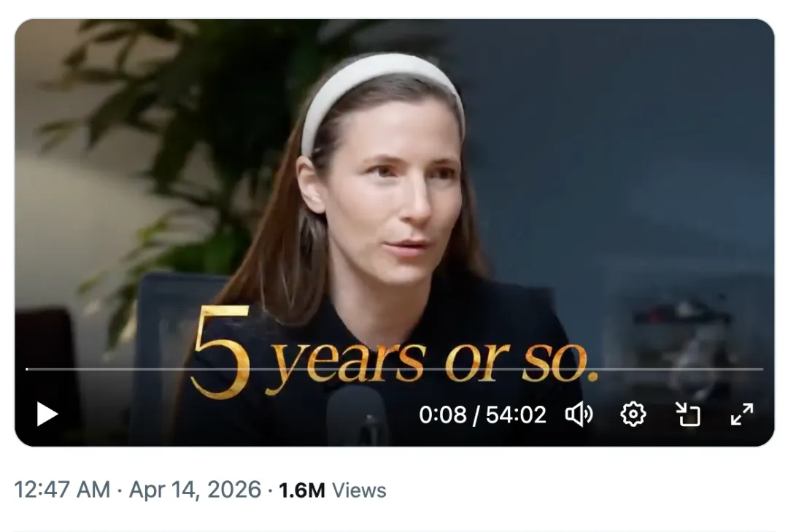Click the microphone at the video's bottom
788x532 pixels.
click(x=358, y=417)
